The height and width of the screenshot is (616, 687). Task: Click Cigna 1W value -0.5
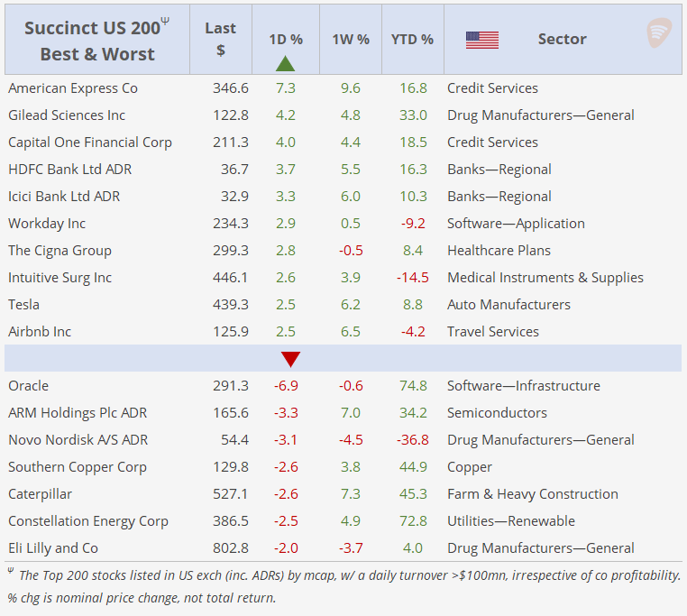[x=351, y=251]
